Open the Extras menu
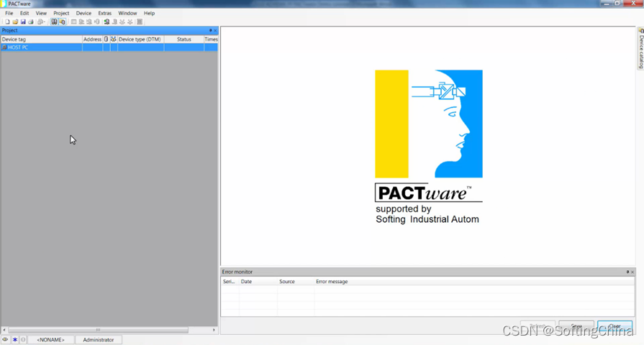Image resolution: width=644 pixels, height=345 pixels. [105, 13]
